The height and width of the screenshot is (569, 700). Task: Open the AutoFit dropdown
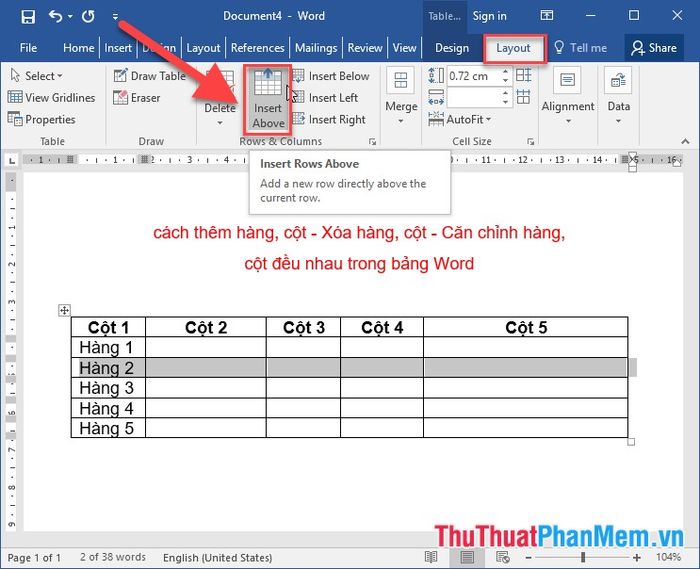click(x=459, y=119)
